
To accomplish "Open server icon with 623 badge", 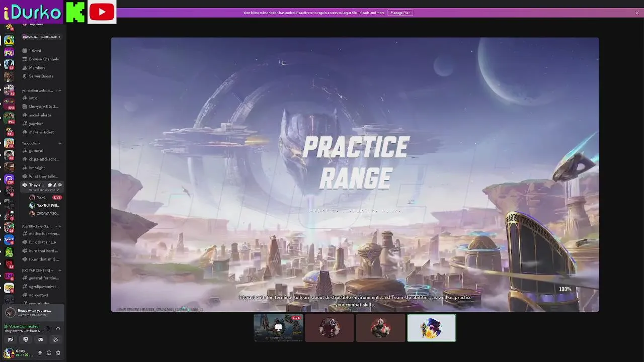I will [9, 104].
